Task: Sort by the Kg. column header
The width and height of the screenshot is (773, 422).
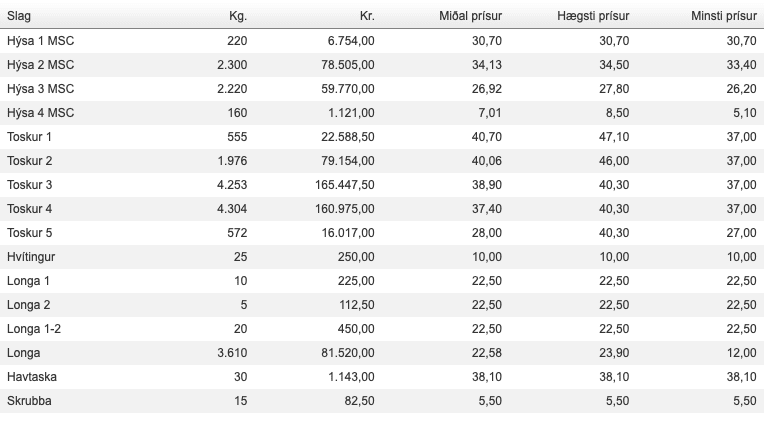Action: (237, 16)
